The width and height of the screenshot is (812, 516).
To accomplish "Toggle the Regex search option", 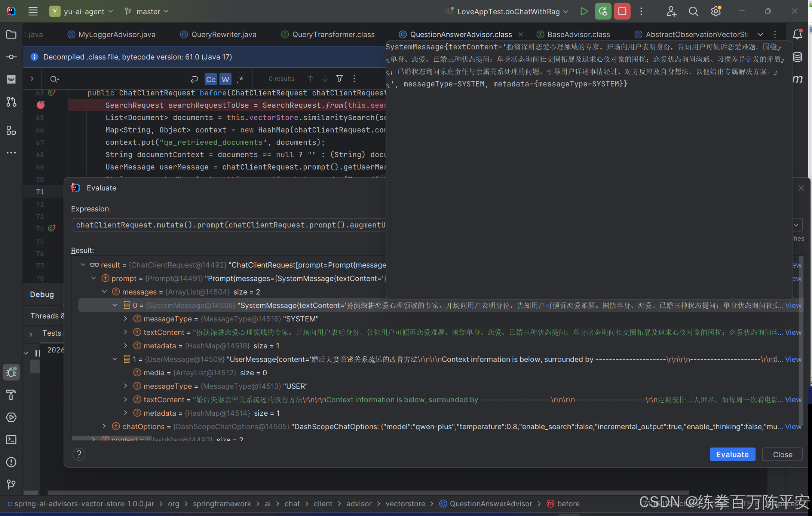I will [240, 79].
